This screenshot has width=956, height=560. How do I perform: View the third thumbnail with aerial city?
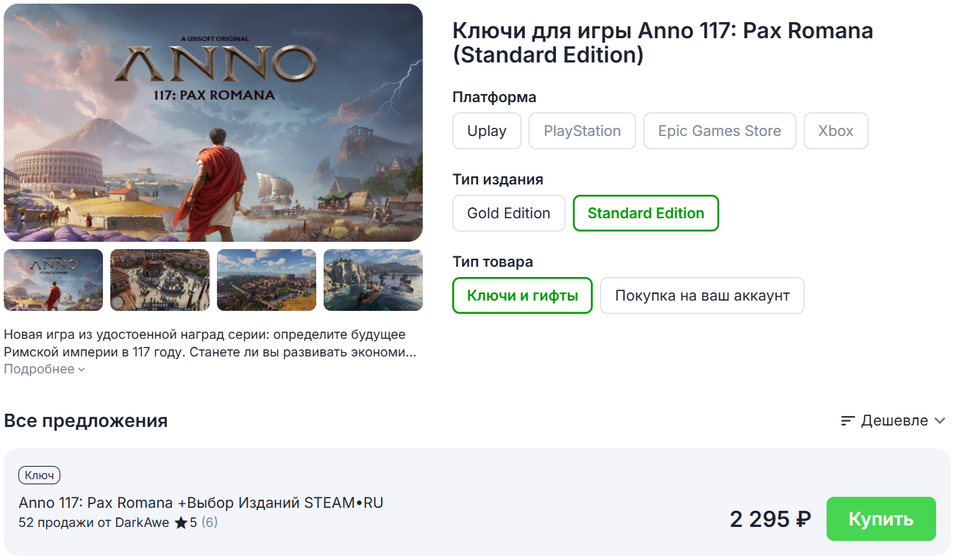point(266,280)
